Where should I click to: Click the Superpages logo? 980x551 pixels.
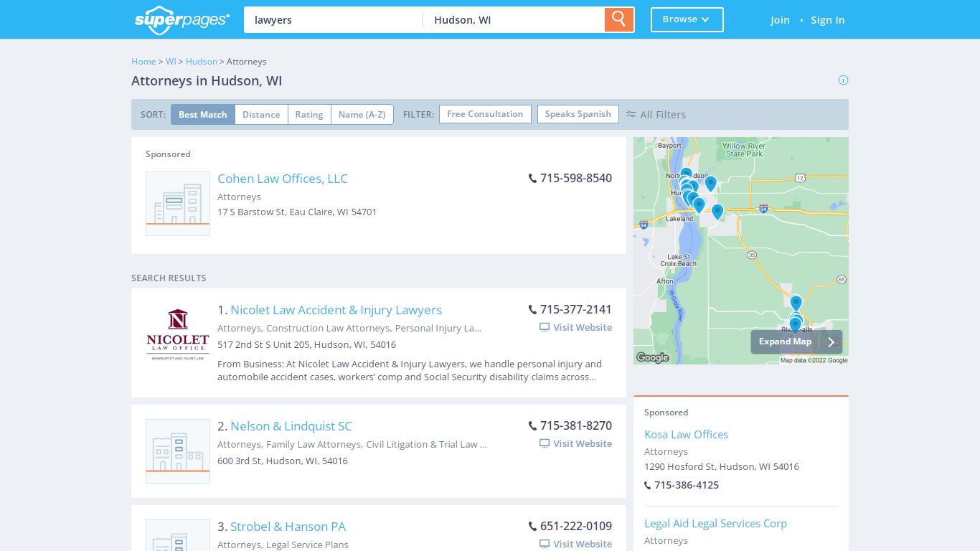point(182,19)
